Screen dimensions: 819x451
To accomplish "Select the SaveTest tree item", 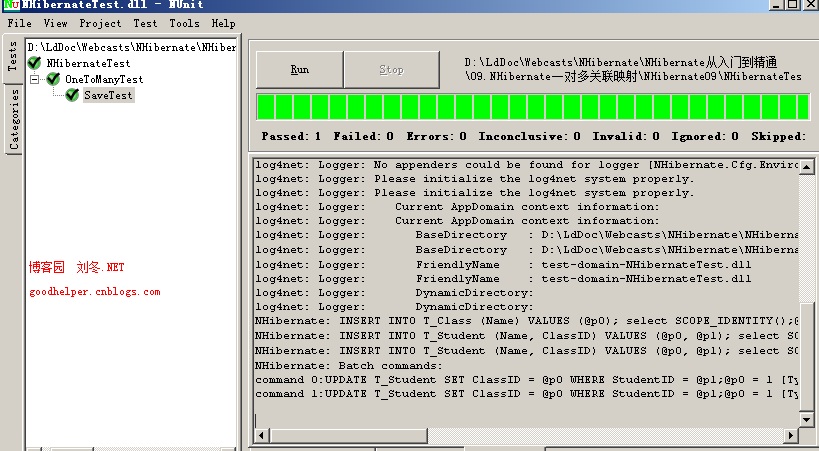I will click(x=108, y=95).
